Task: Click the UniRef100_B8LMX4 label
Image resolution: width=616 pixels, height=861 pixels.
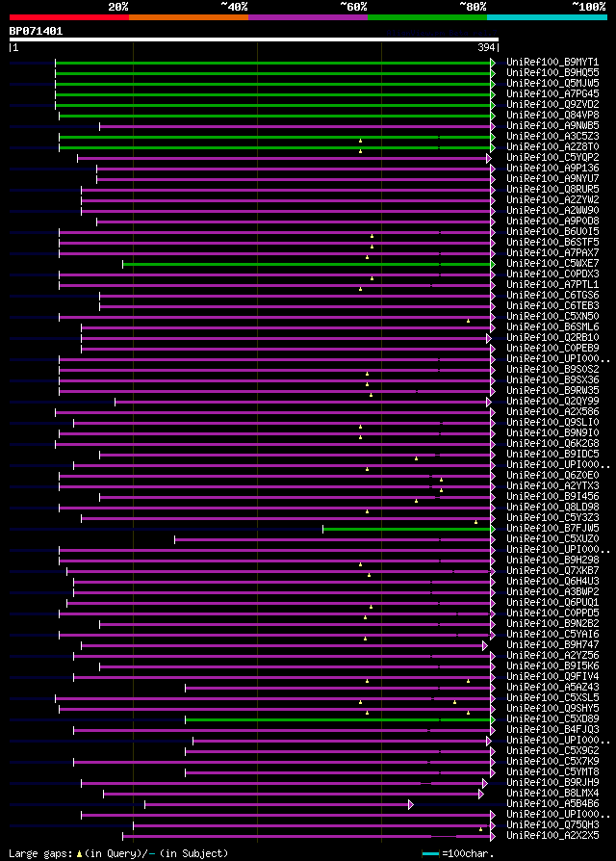Action: (552, 794)
